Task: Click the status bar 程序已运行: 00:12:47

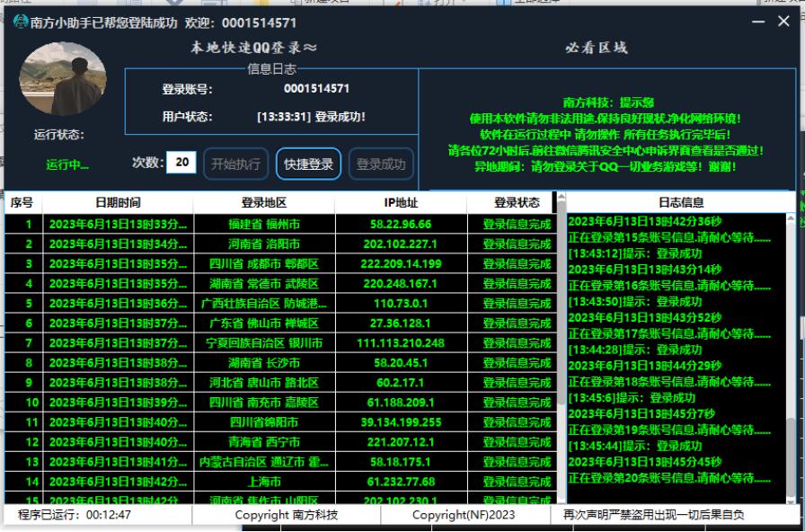Action: (x=75, y=515)
